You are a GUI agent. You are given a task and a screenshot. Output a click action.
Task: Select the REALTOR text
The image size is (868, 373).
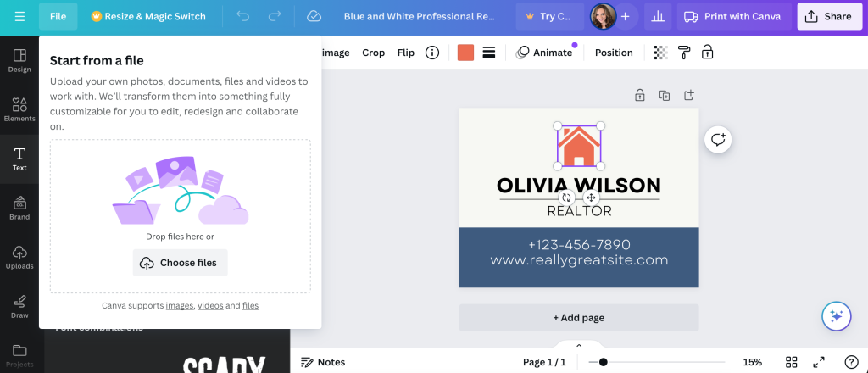pos(579,211)
